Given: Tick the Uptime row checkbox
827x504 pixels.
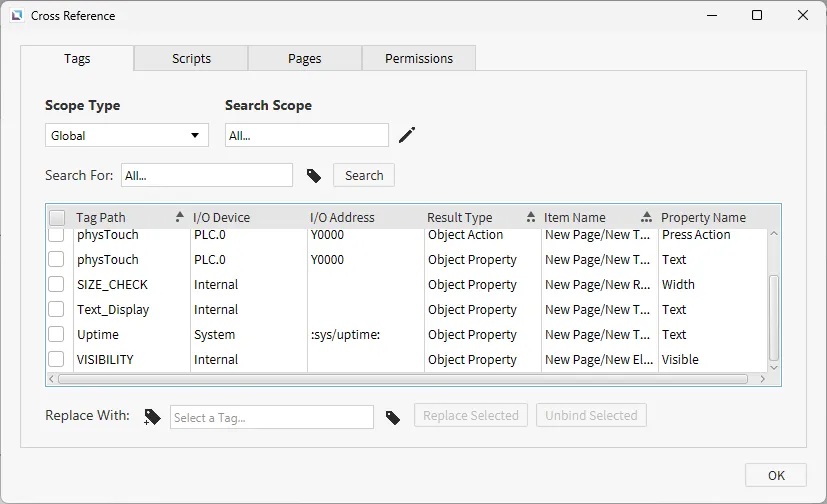Looking at the screenshot, I should click(57, 335).
